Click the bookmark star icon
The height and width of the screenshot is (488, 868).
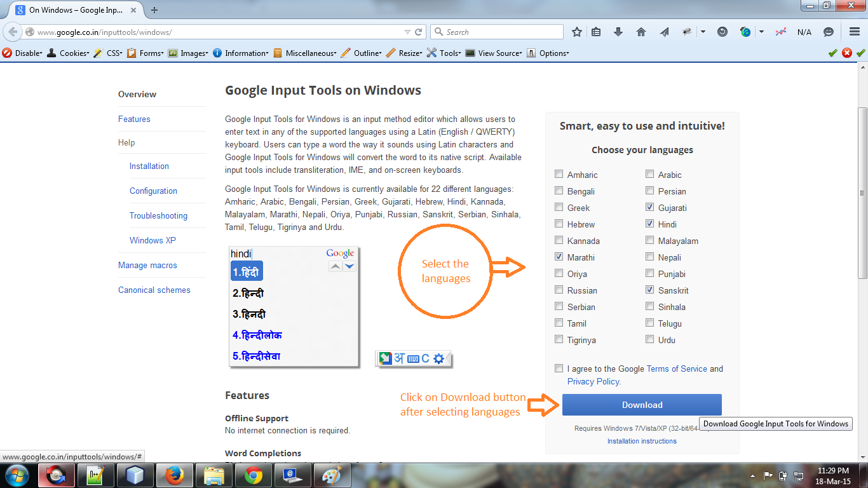coord(577,32)
